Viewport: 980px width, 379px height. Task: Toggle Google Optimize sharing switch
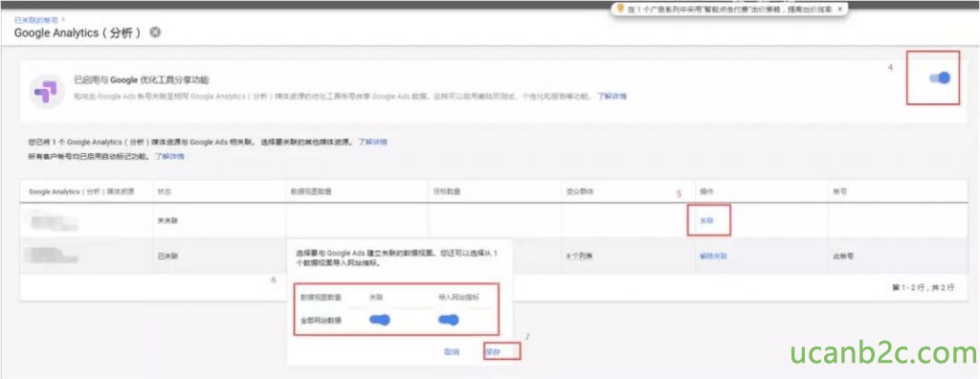point(940,78)
